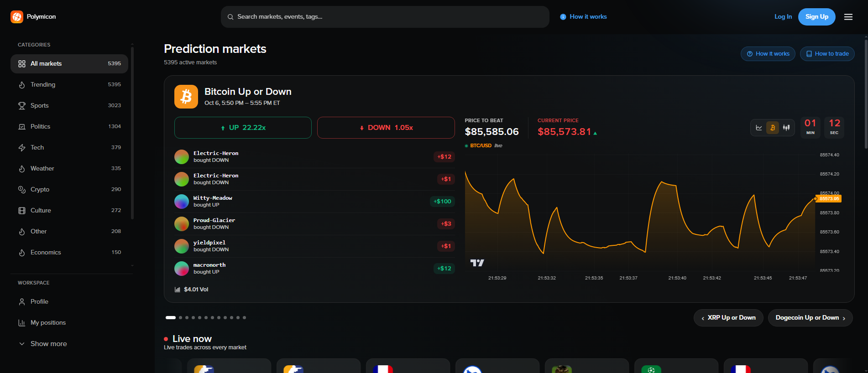Viewport: 868px width, 373px height.
Task: Switch to candlestick chart view icon
Action: [x=786, y=128]
